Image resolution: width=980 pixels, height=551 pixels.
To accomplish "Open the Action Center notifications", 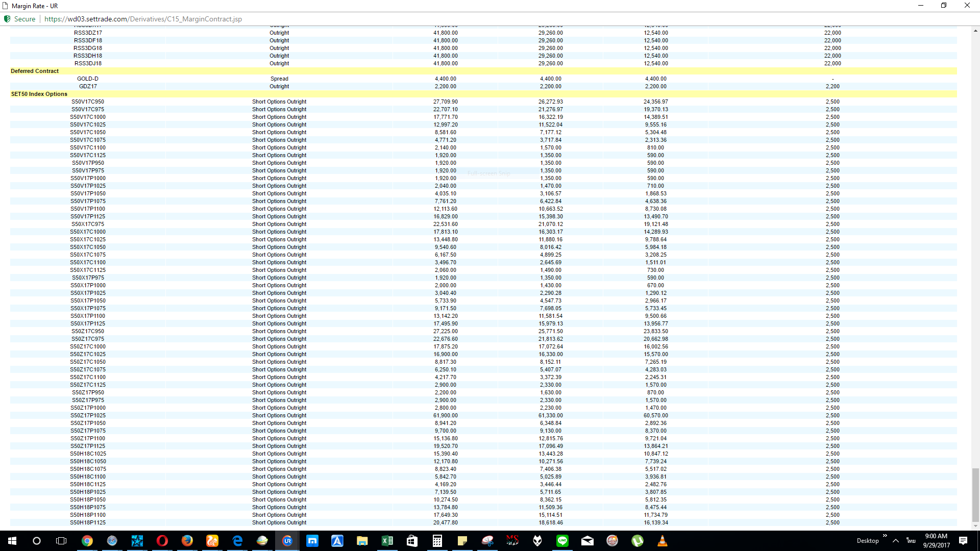I will 963,541.
